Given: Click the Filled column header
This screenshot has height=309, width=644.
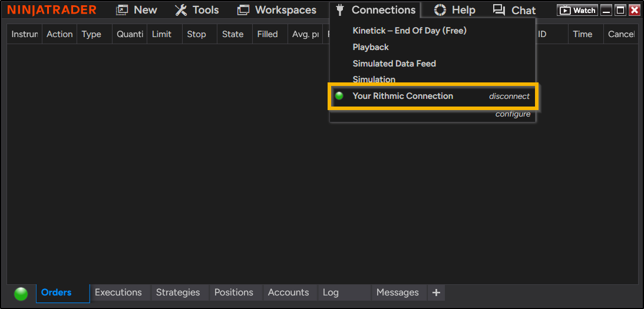Looking at the screenshot, I should [270, 34].
